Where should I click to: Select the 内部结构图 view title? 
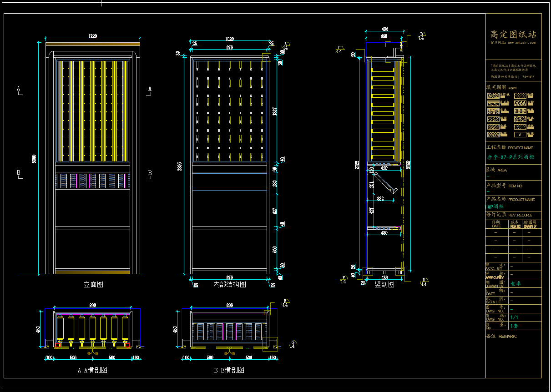tap(230, 285)
